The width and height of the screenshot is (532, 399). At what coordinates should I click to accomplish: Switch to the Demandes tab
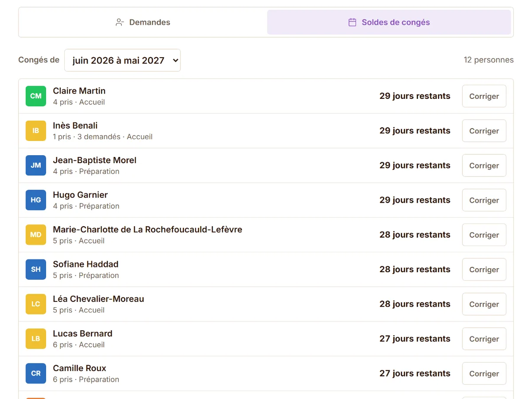point(143,22)
